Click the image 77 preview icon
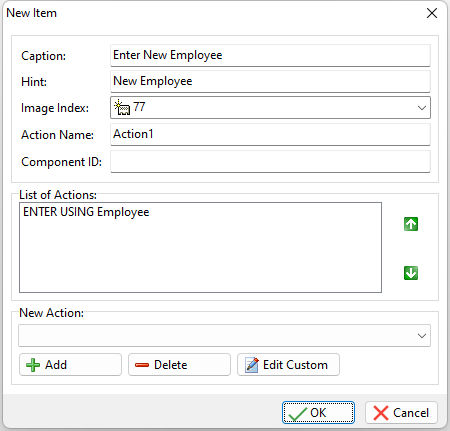This screenshot has width=450, height=431. [x=122, y=108]
